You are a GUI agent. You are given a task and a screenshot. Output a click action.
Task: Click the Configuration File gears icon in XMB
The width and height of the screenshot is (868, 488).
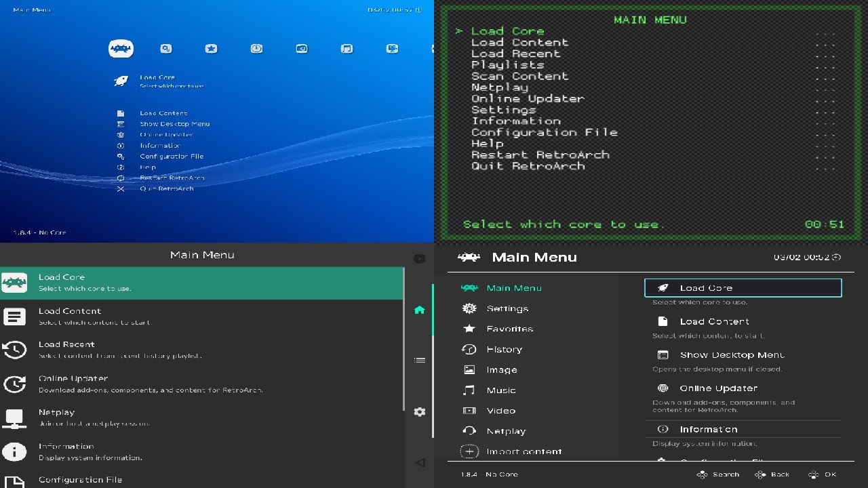point(121,157)
